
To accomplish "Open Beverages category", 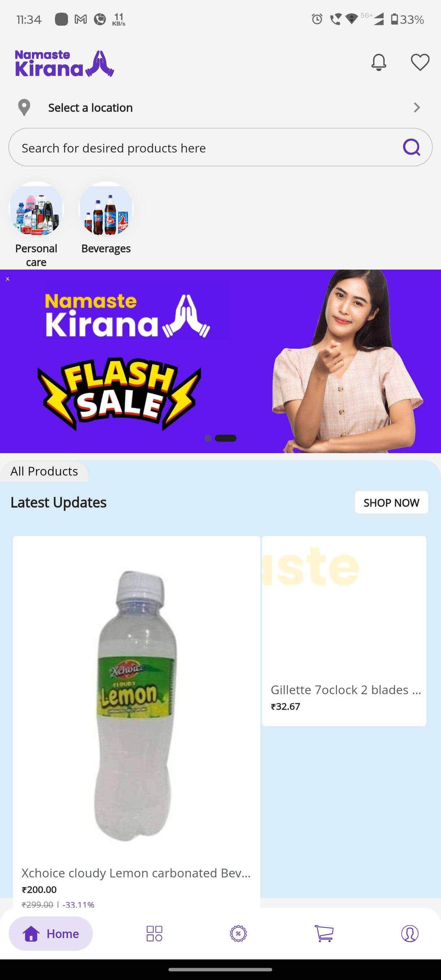I will 106,218.
